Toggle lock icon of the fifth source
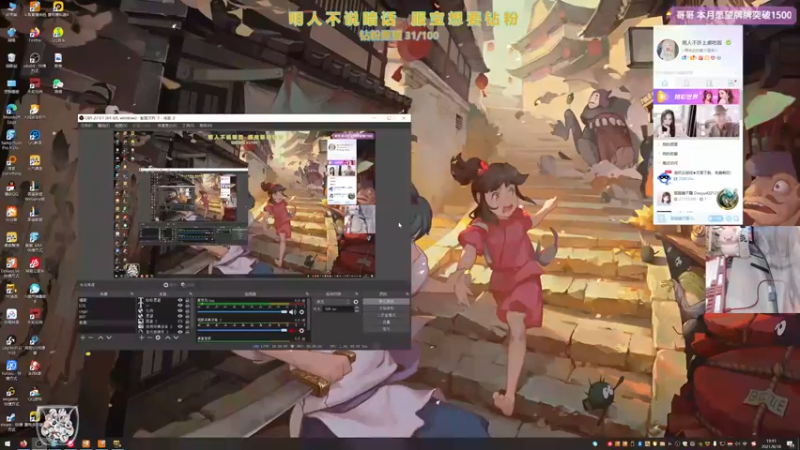Screen dimensions: 800x450 coord(187,321)
